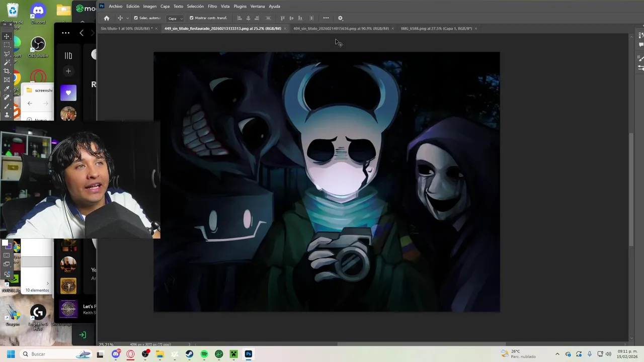This screenshot has height=362, width=644.
Task: Select the Move tool in floating toolbar
Action: tap(7, 36)
